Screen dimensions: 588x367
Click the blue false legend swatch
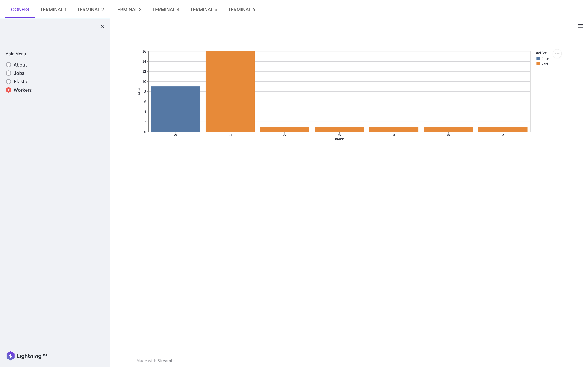538,59
